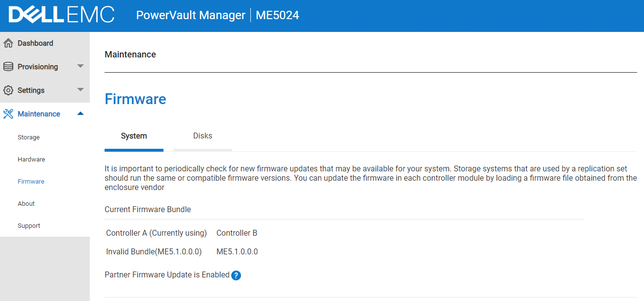This screenshot has height=301, width=644.
Task: Navigate to the Hardware page
Action: 31,159
